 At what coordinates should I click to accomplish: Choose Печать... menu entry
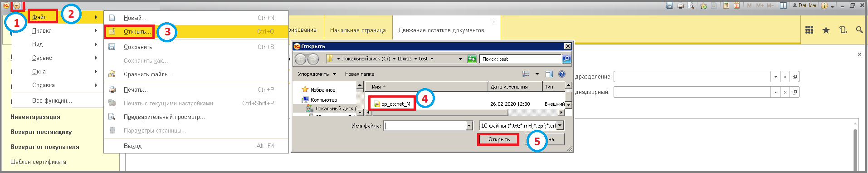click(x=196, y=90)
